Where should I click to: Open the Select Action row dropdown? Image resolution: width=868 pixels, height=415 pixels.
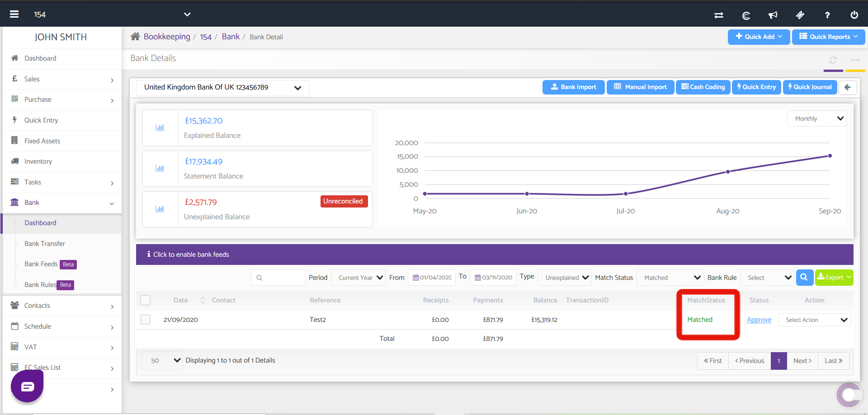pos(814,320)
